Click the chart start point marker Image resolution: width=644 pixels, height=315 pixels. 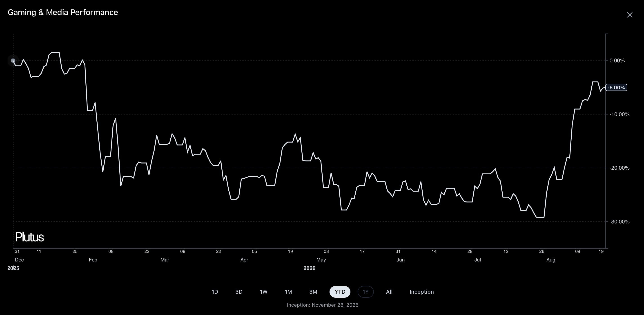coord(13,61)
